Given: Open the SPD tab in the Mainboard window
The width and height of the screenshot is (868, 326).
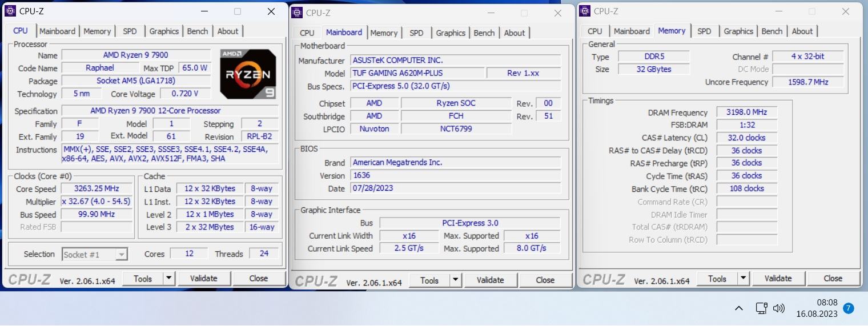Looking at the screenshot, I should point(416,33).
